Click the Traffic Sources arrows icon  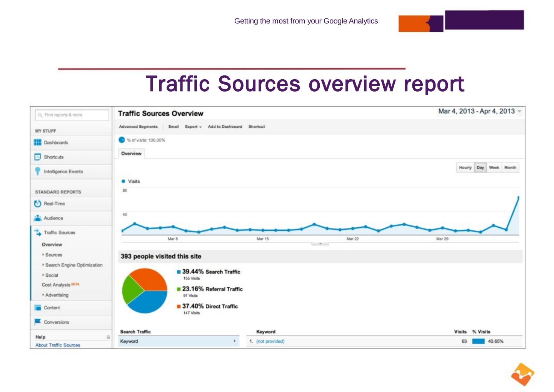pyautogui.click(x=37, y=232)
